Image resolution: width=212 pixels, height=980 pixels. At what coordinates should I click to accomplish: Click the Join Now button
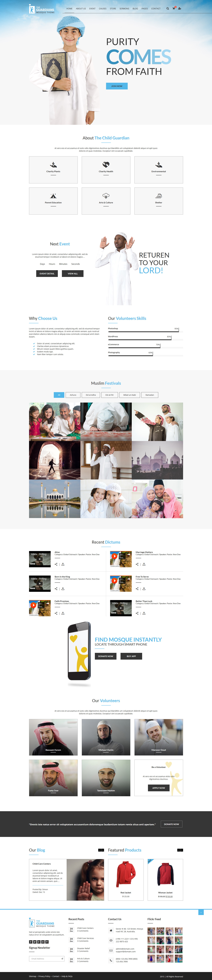point(117,86)
